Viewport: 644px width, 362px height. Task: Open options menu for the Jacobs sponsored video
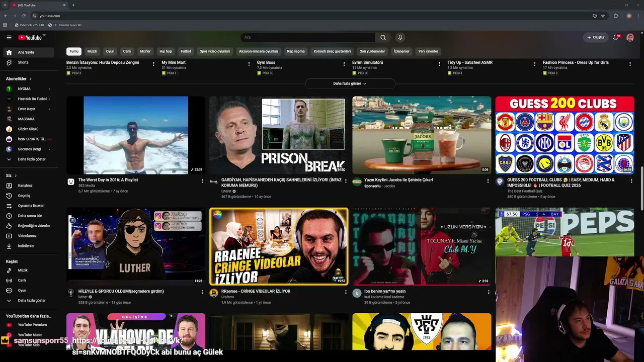(x=488, y=181)
